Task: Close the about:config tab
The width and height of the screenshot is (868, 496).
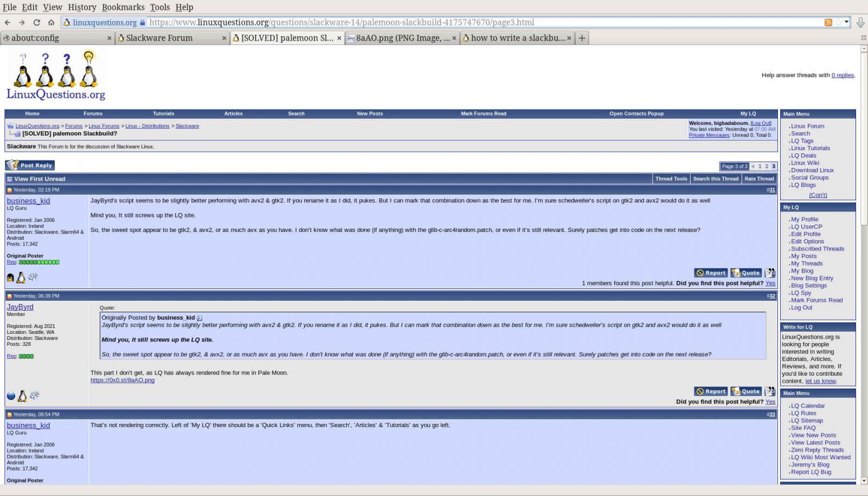Action: point(109,38)
